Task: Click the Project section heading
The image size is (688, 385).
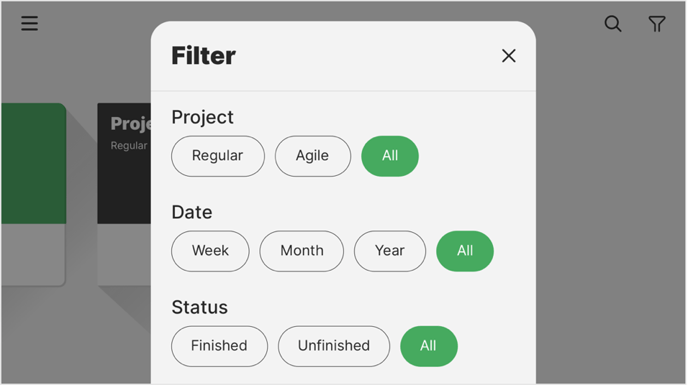Action: click(202, 118)
